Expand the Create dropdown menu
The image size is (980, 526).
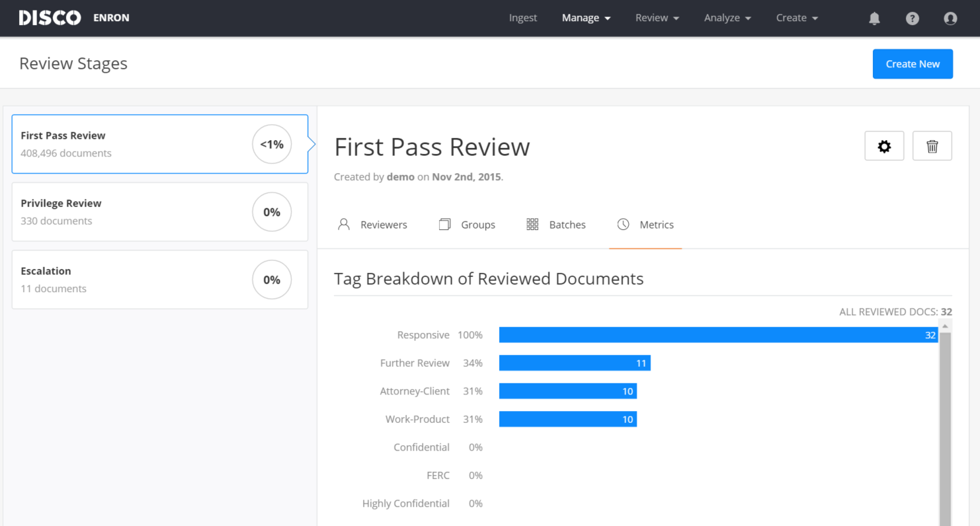coord(797,18)
